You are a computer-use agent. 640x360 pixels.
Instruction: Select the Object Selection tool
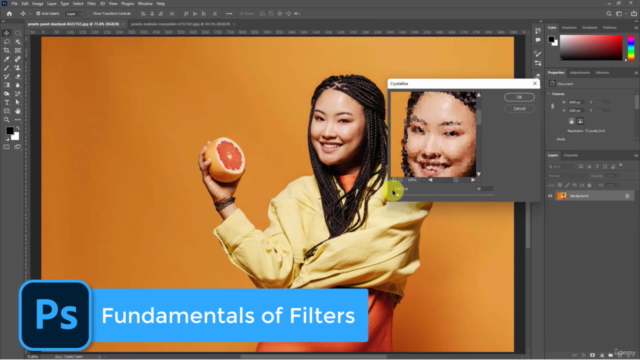[x=18, y=42]
